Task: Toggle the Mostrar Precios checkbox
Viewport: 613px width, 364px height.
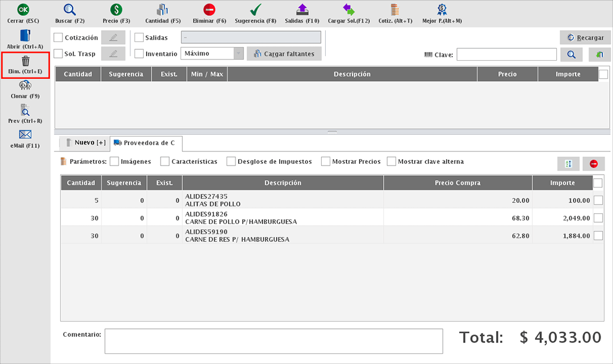Action: [x=326, y=162]
